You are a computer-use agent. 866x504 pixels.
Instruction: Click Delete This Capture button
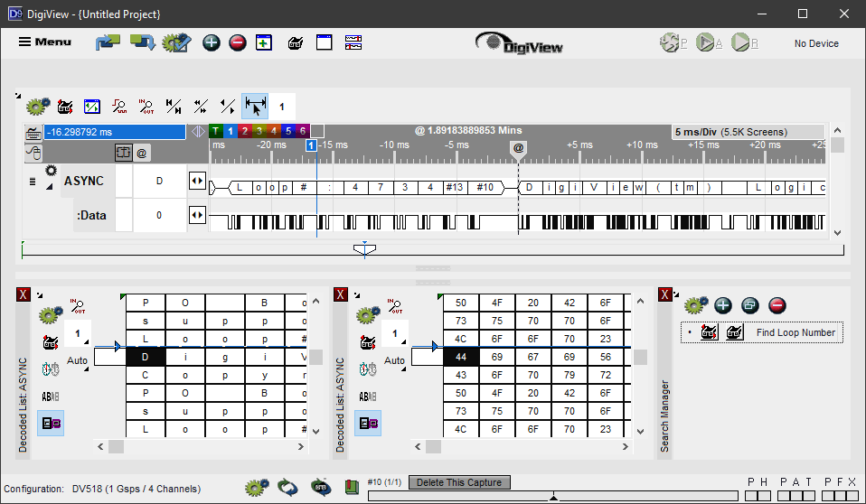pos(459,482)
